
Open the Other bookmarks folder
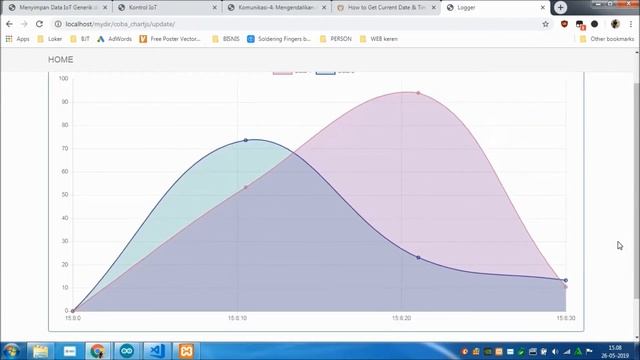pos(607,39)
